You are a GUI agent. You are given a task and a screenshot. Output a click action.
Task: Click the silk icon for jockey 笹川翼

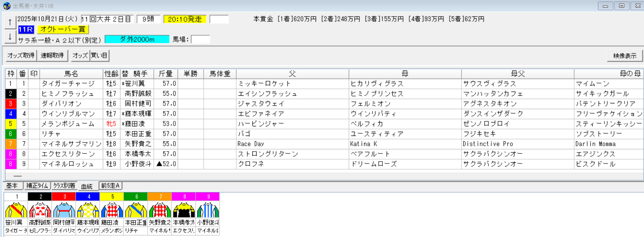(x=16, y=210)
